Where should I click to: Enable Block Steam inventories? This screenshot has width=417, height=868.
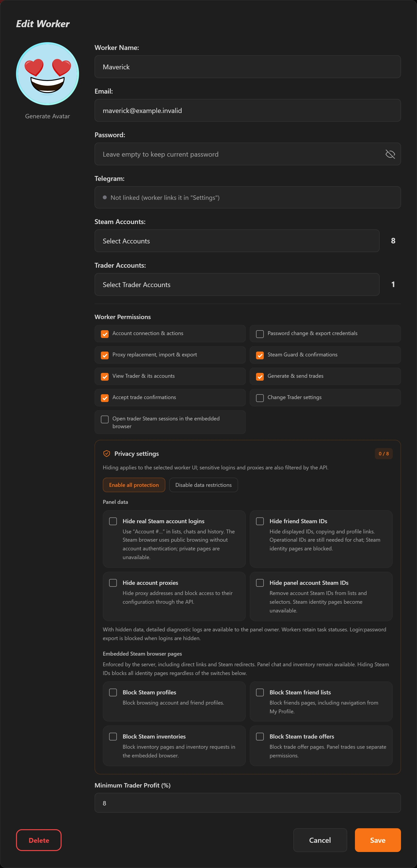click(113, 737)
